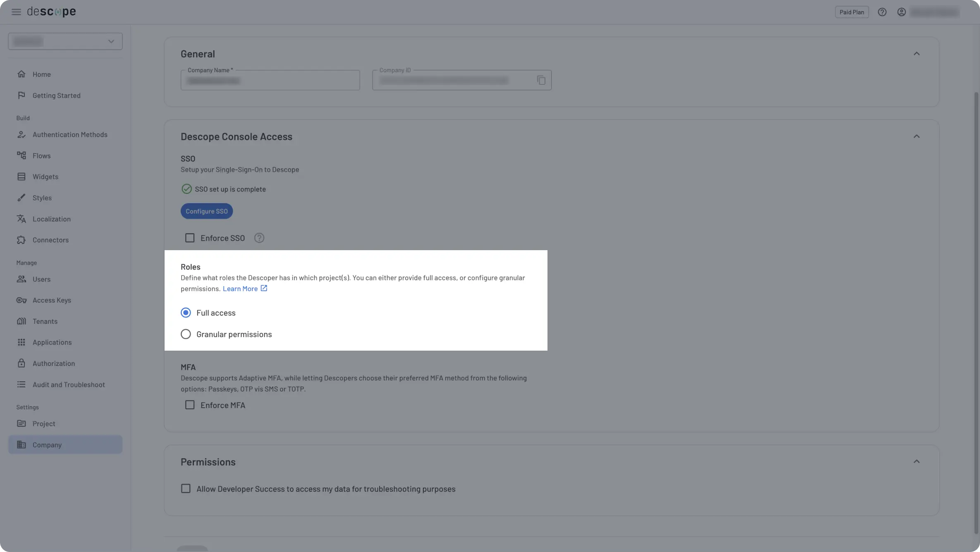Viewport: 980px width, 552px height.
Task: Open the hamburger navigation menu
Action: (16, 12)
